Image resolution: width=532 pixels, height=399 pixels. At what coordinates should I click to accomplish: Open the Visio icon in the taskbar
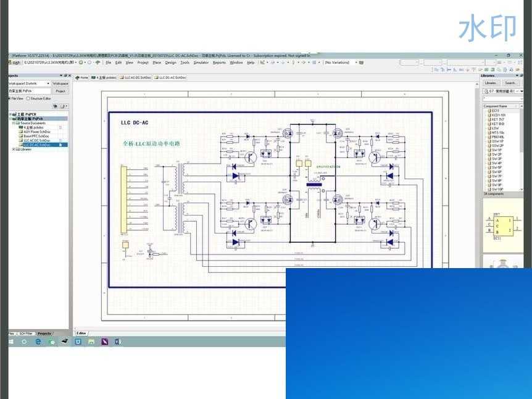coord(118,342)
